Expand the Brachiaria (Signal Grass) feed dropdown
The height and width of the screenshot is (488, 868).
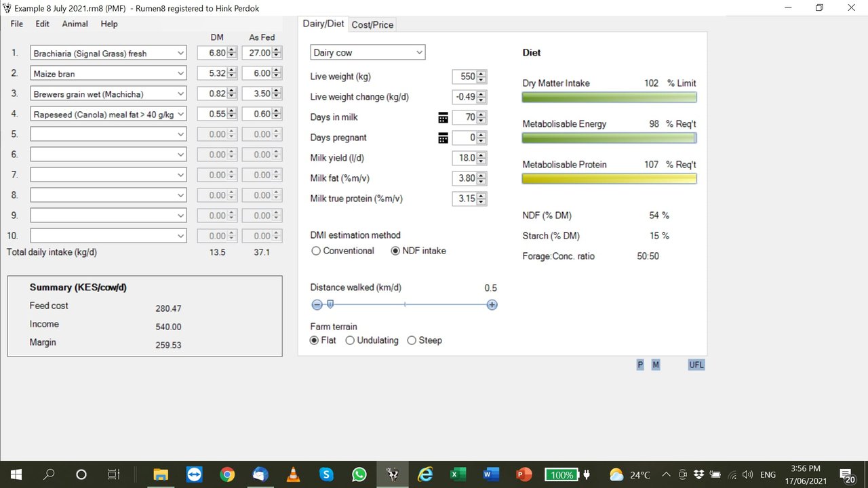click(x=180, y=54)
